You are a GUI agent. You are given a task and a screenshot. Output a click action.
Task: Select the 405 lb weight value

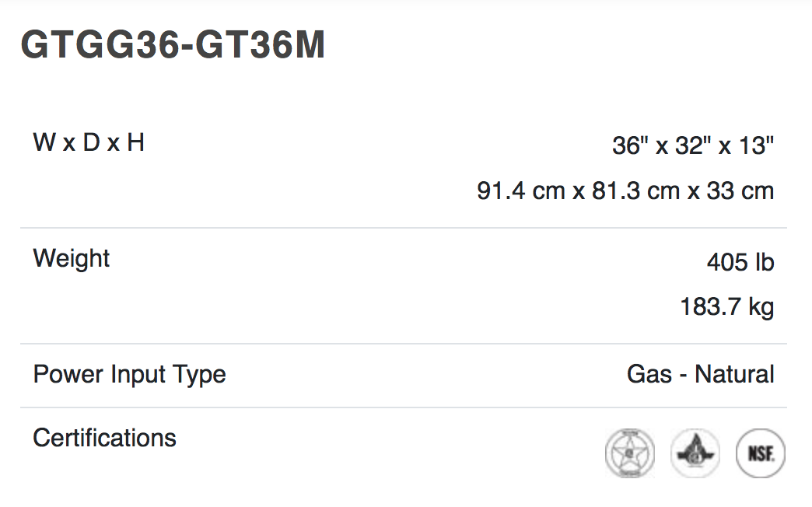click(x=740, y=262)
